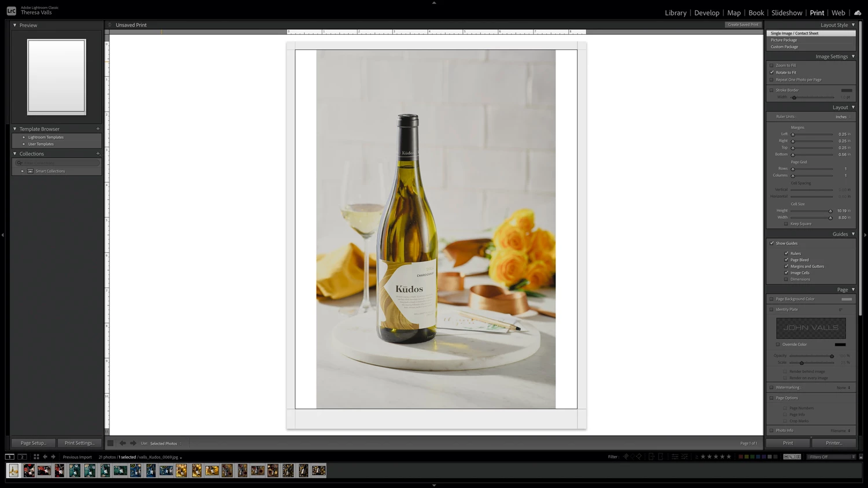Viewport: 868px width, 488px height.
Task: Enable Dimensions guide checkbox
Action: (786, 279)
